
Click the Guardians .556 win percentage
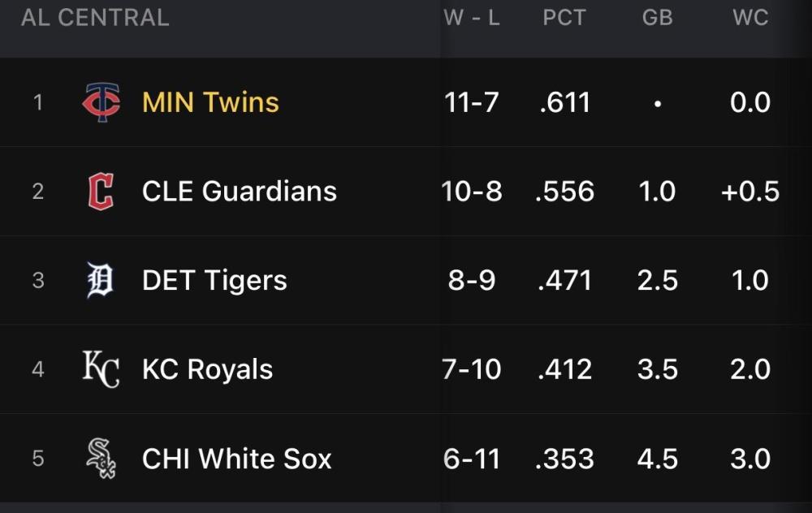564,192
